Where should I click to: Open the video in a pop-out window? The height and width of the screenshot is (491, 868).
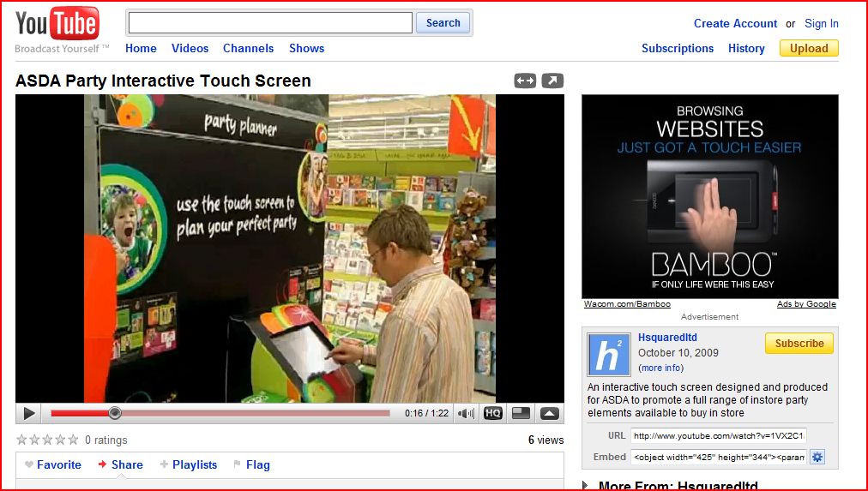[x=552, y=81]
